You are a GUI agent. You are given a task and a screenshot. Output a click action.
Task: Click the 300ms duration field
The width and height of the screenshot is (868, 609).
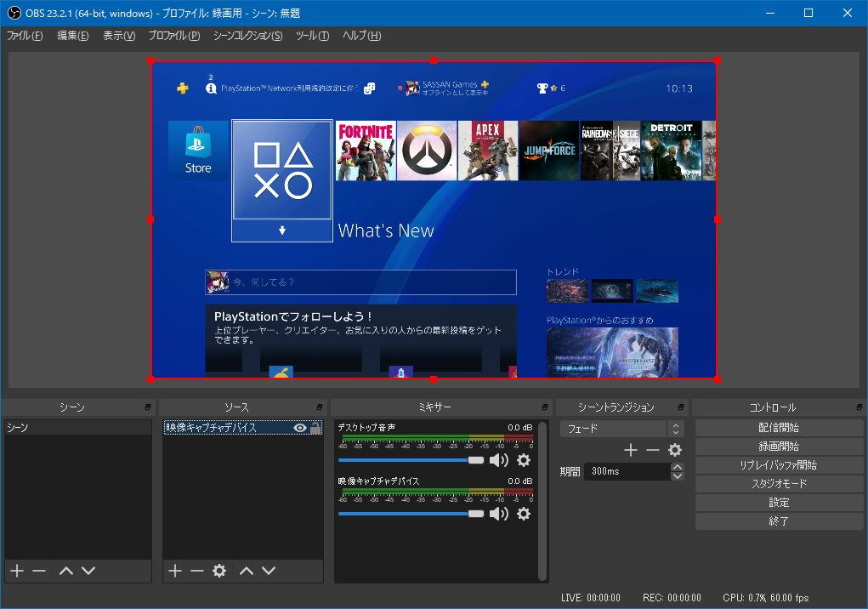pyautogui.click(x=627, y=471)
